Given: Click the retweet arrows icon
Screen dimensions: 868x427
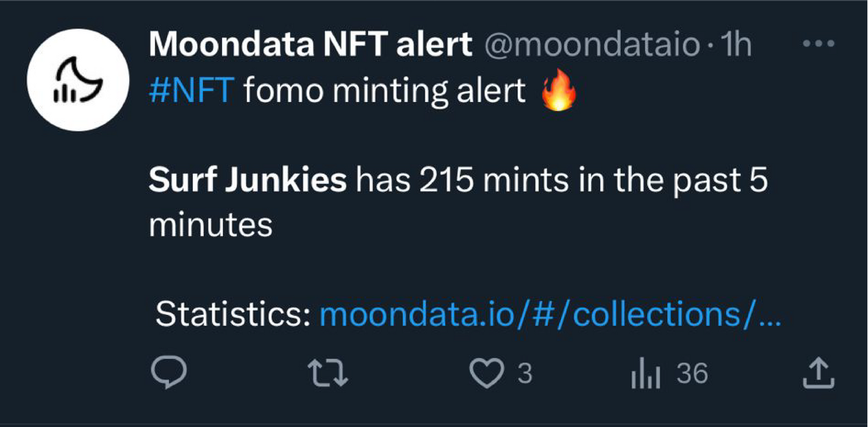Looking at the screenshot, I should [x=328, y=373].
